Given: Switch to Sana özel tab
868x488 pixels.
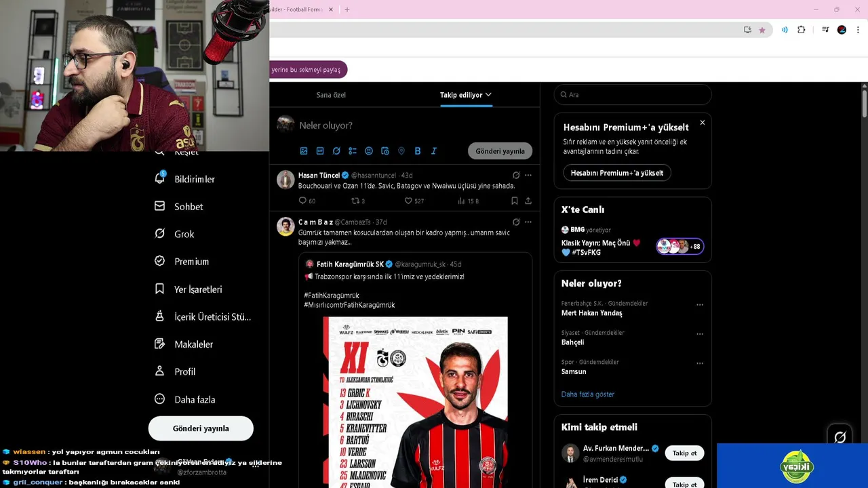Looking at the screenshot, I should (331, 95).
